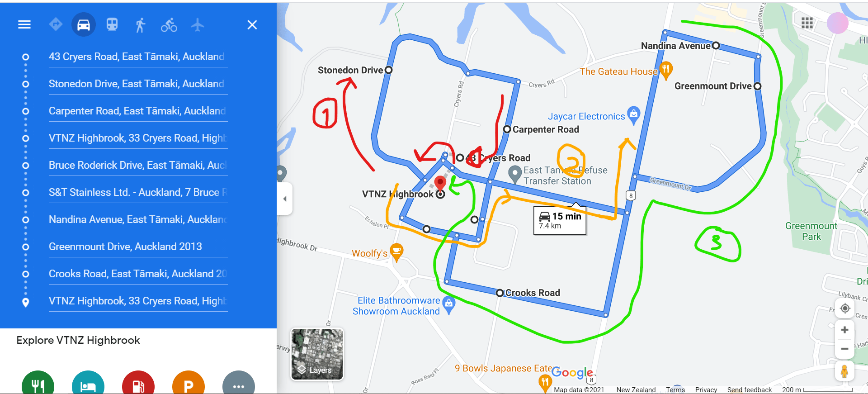Open the Layers satellite thumbnail
Viewport: 868px width, 394px height.
317,354
